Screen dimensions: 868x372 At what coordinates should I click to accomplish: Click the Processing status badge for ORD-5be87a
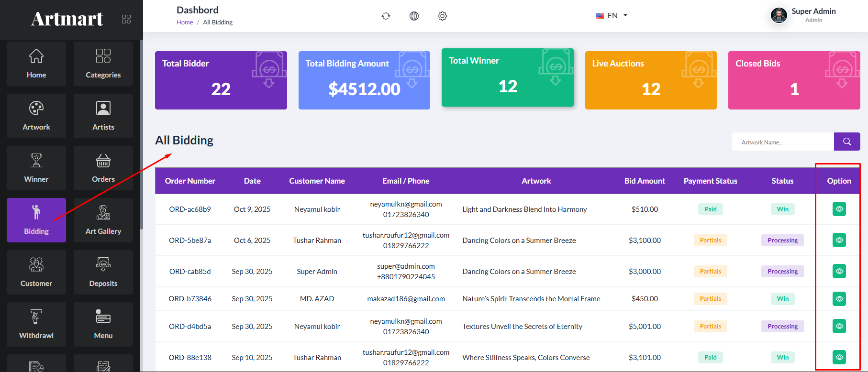click(782, 240)
